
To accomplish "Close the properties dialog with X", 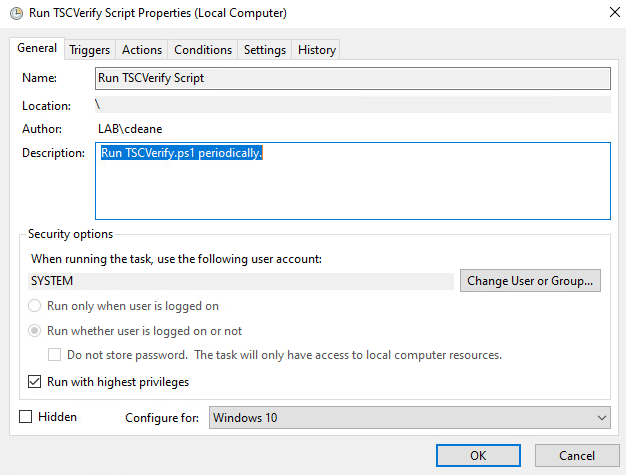I will 615,12.
